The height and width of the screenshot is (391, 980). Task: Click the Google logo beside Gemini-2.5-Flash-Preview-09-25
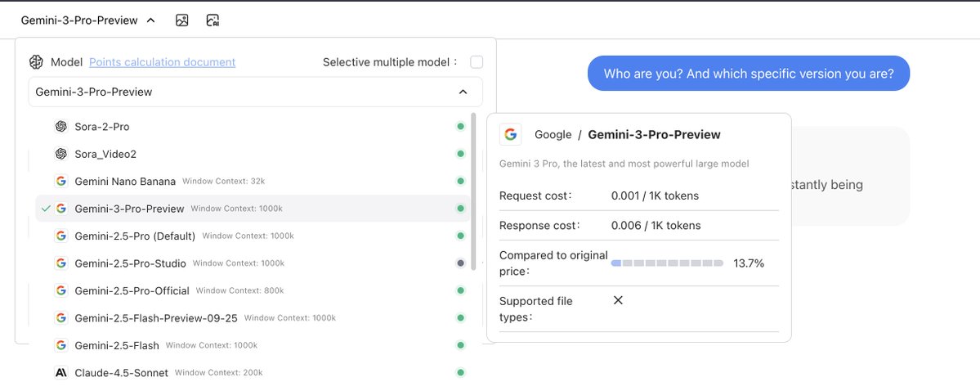coord(60,318)
